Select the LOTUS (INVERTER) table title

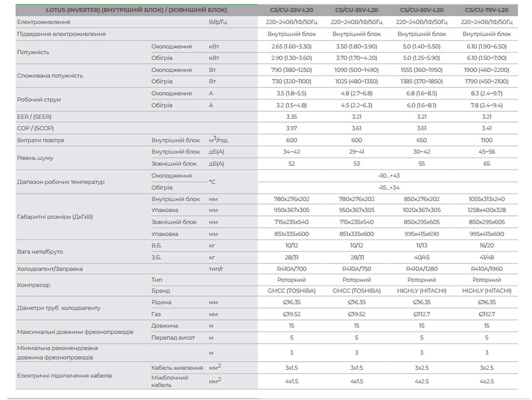(136, 10)
